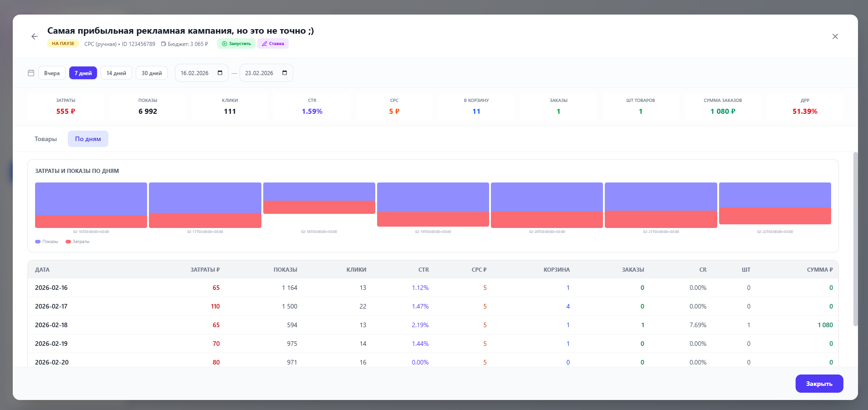Switch to the По дням tab

pyautogui.click(x=88, y=139)
